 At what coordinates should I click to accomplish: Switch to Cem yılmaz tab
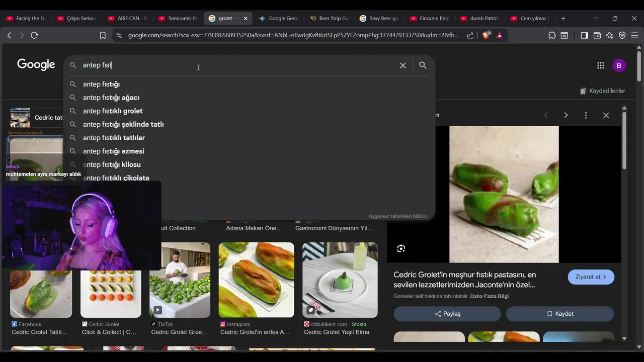tap(530, 18)
